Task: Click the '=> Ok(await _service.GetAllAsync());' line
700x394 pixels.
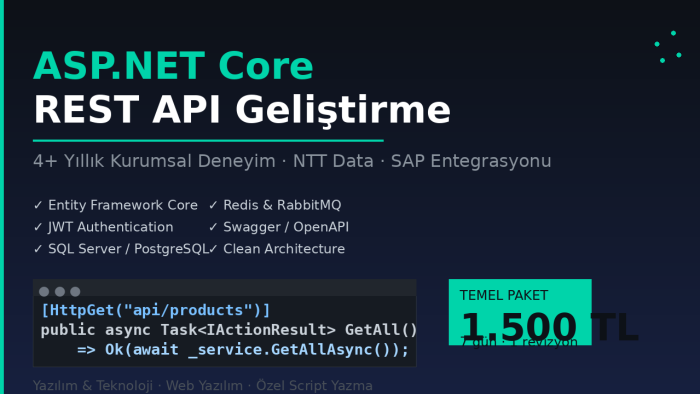Action: (243, 349)
